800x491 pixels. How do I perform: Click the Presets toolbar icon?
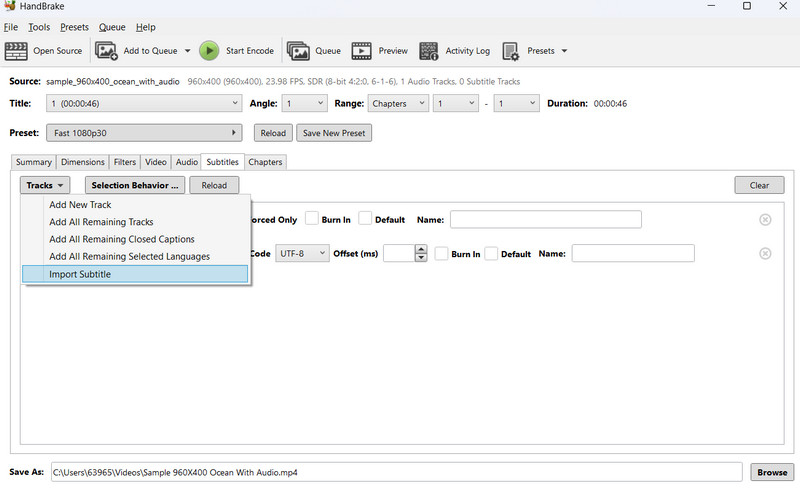point(511,51)
